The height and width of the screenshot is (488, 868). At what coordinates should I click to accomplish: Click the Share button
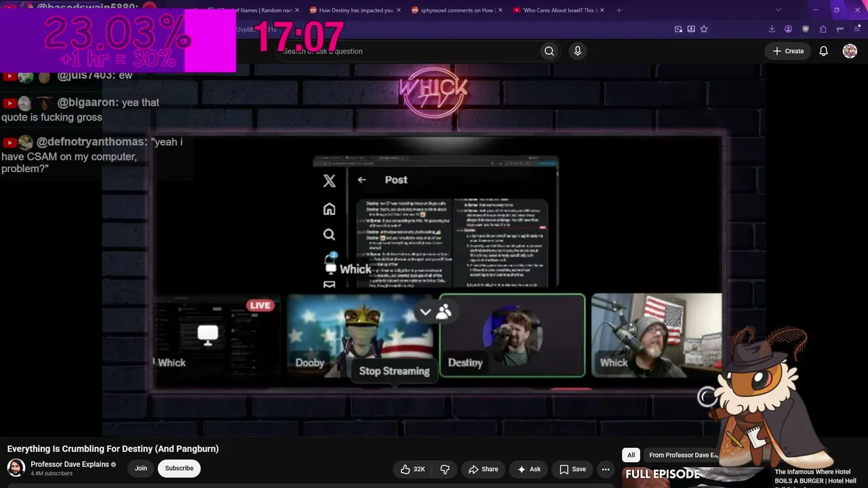(x=483, y=469)
